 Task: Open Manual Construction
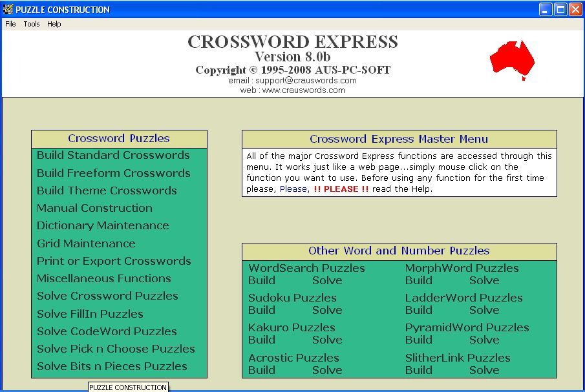[x=94, y=208]
